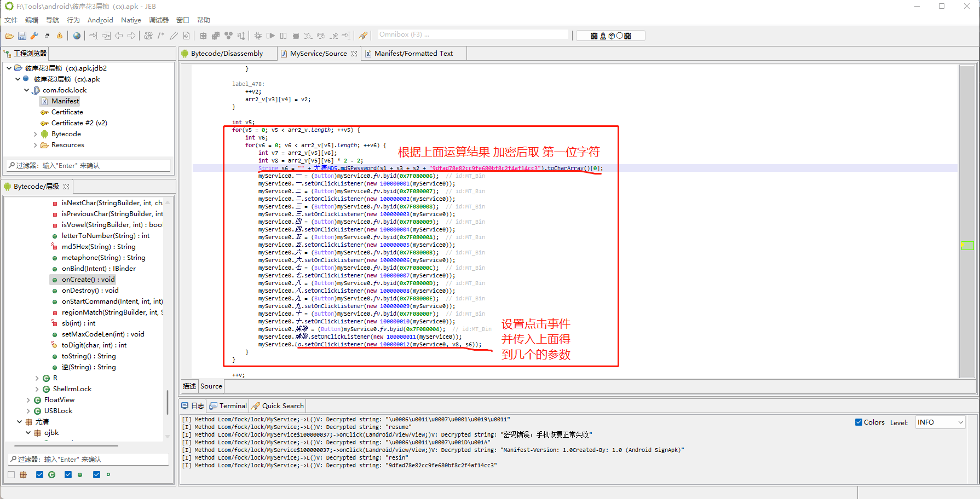Click the rename pencil toolbar icon

[174, 36]
